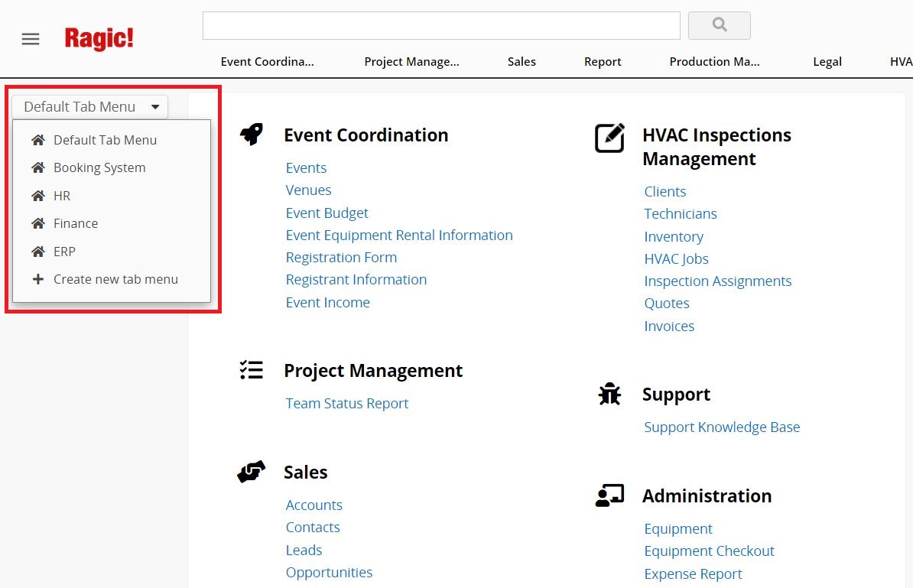This screenshot has width=913, height=588.
Task: Click the bug icon beside Support
Action: 609,395
